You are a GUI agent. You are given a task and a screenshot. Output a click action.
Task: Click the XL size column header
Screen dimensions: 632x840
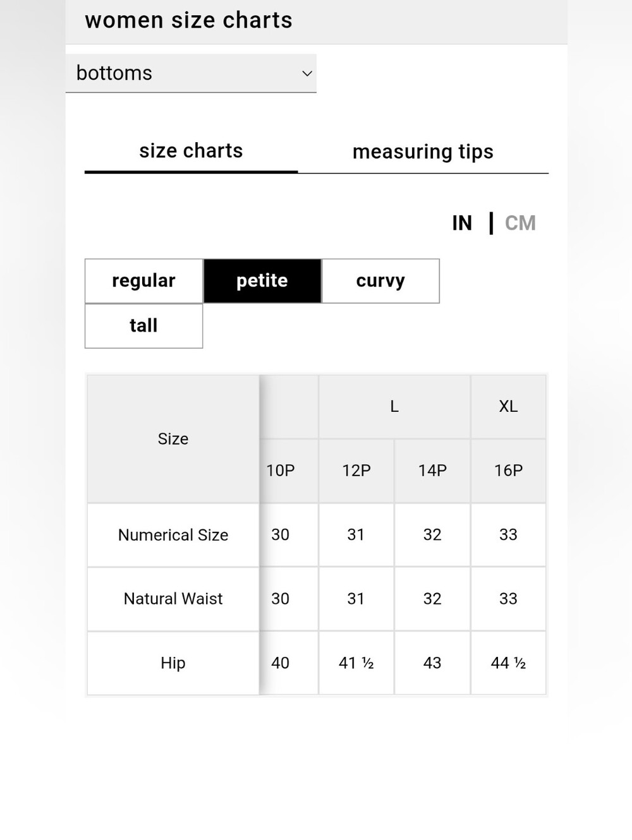(x=508, y=407)
